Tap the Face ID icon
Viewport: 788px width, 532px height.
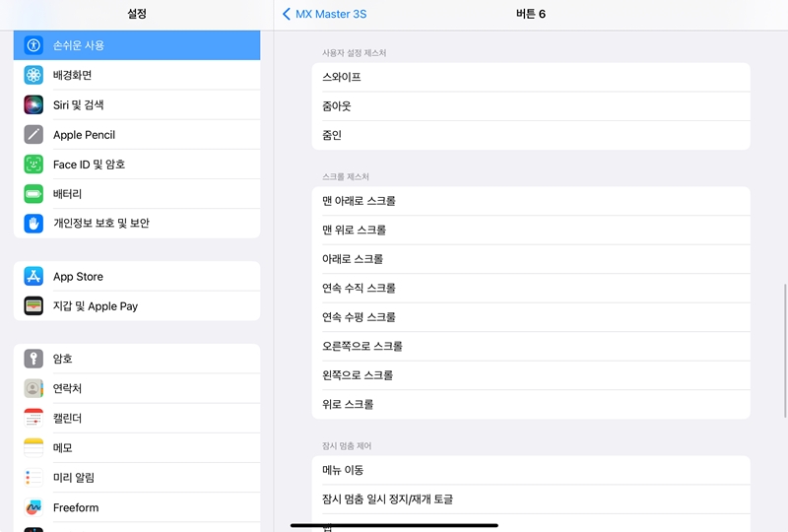click(33, 164)
